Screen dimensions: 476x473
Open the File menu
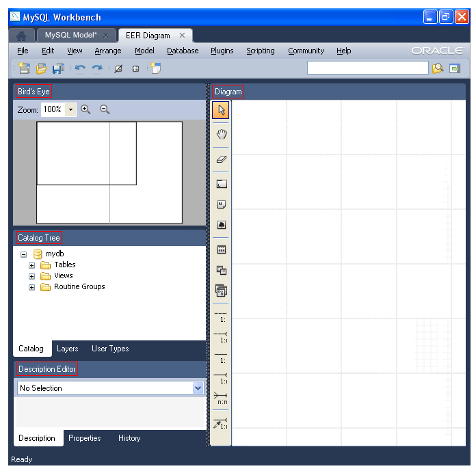(x=23, y=51)
